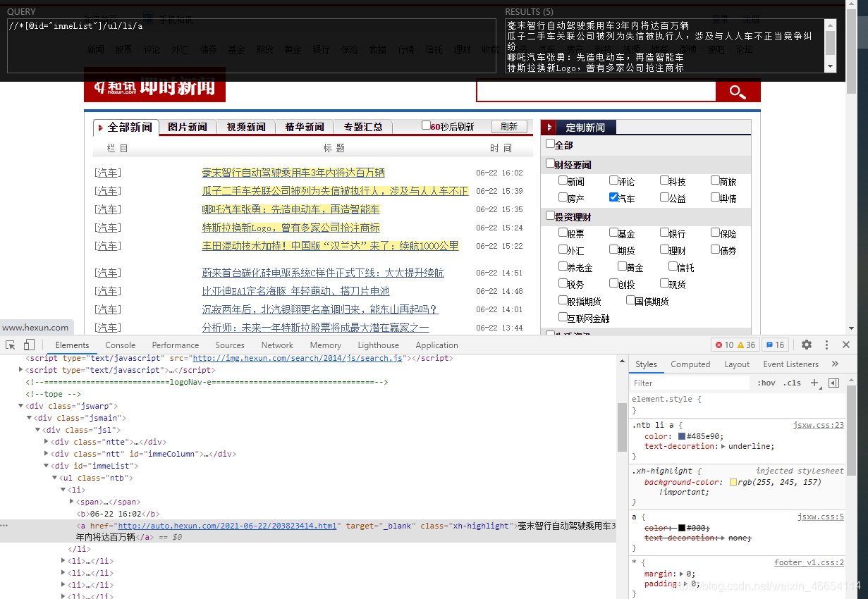The height and width of the screenshot is (599, 868).
Task: Check the 房产 checkbox
Action: tap(563, 197)
